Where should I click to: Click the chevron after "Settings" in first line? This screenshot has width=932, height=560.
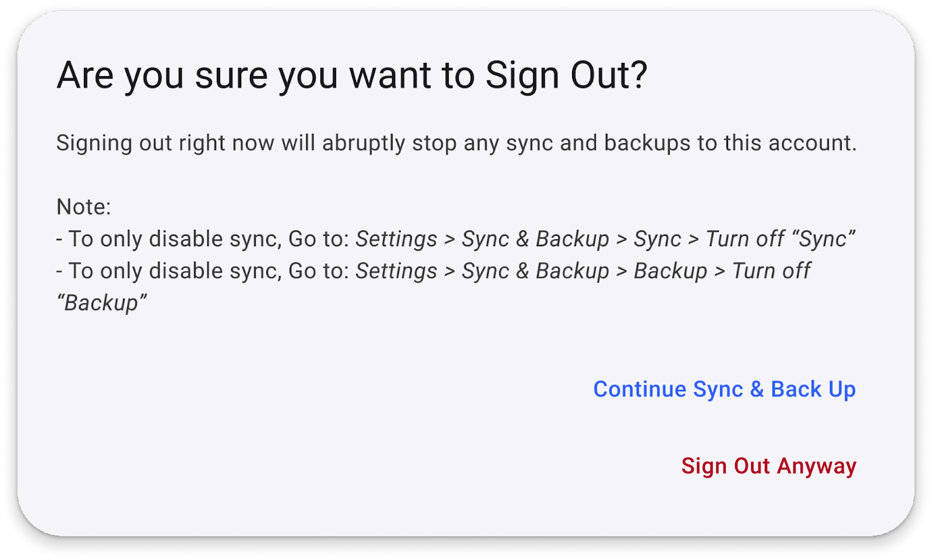449,239
